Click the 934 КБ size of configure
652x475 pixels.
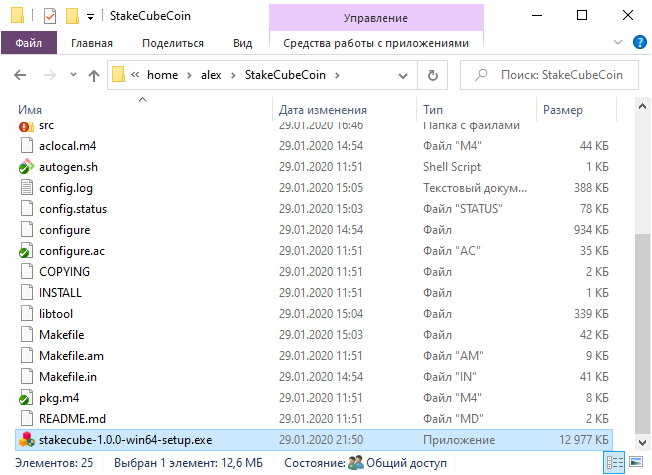(591, 230)
